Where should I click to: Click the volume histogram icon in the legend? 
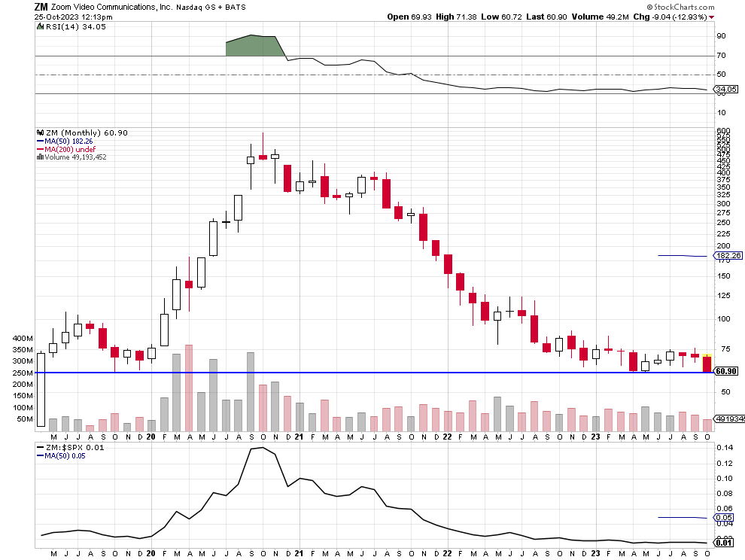(41, 157)
